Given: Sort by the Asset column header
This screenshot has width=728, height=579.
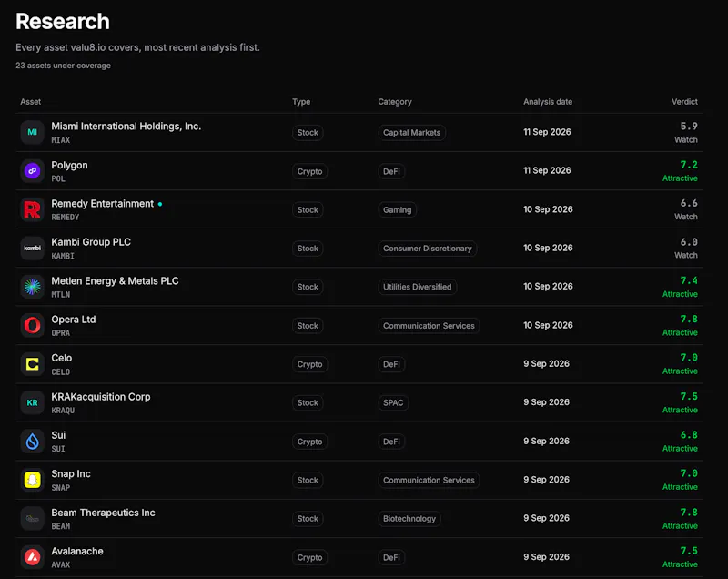Looking at the screenshot, I should (x=31, y=102).
